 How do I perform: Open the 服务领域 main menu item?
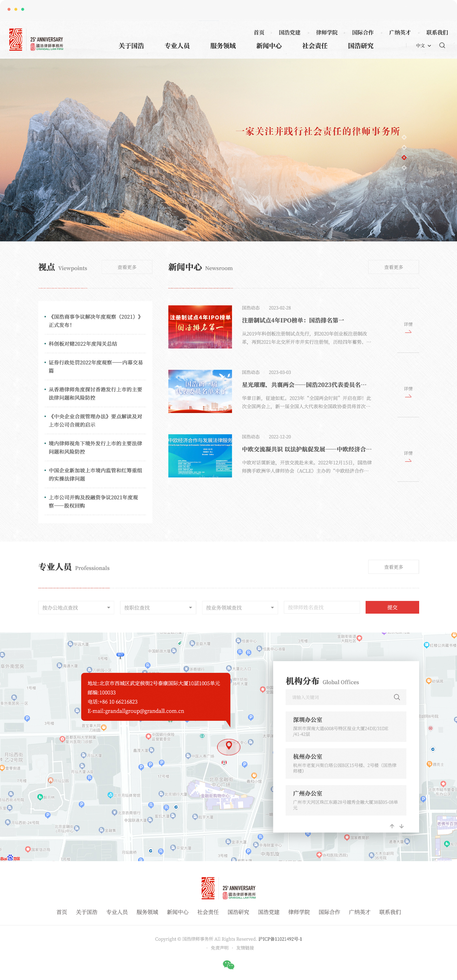coord(223,46)
